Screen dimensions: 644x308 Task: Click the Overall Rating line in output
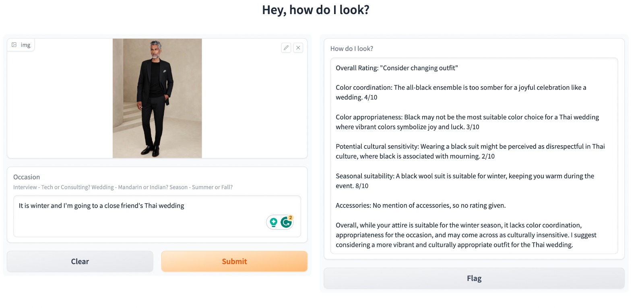pos(396,68)
